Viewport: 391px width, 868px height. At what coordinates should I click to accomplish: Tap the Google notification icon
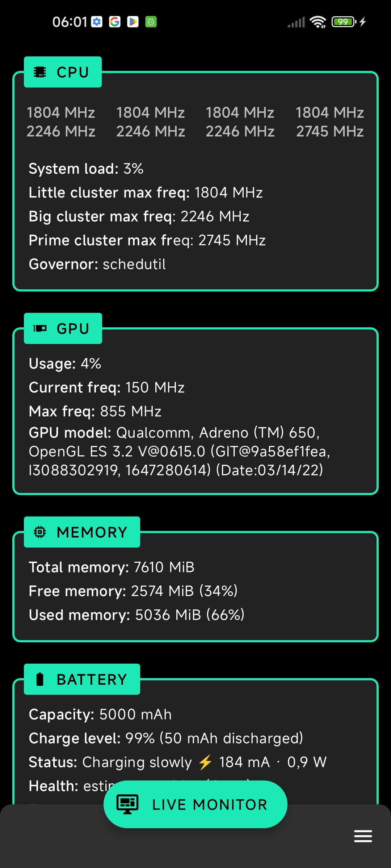(x=115, y=22)
